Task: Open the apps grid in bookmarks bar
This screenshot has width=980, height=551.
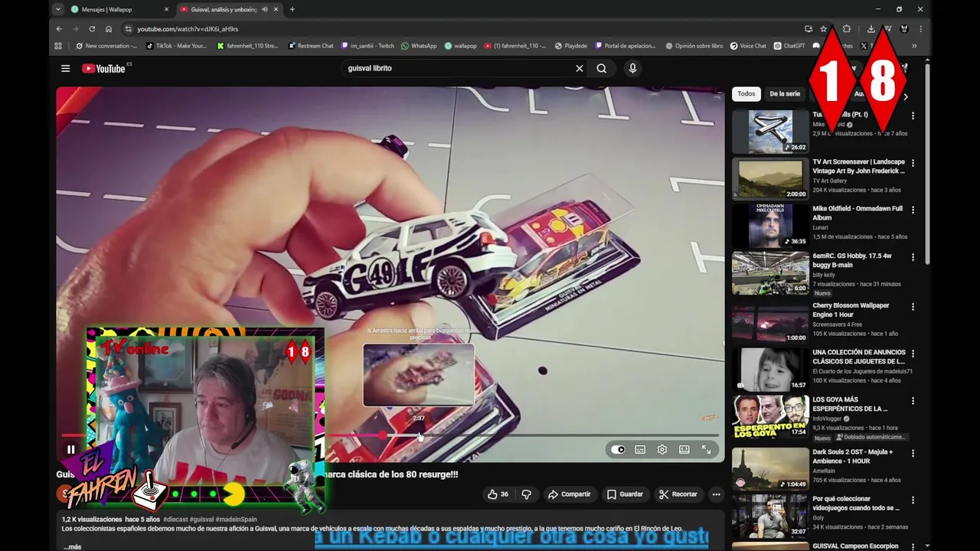Action: coord(58,46)
